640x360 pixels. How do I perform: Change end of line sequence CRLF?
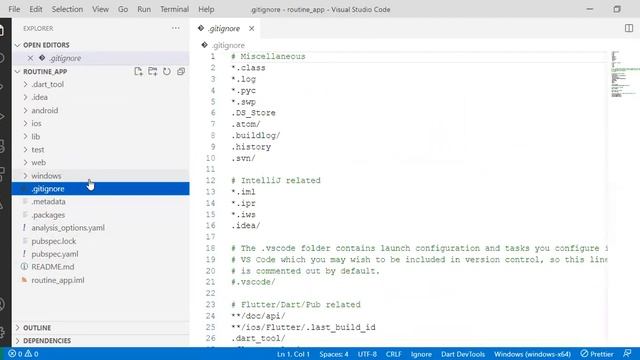click(x=393, y=354)
